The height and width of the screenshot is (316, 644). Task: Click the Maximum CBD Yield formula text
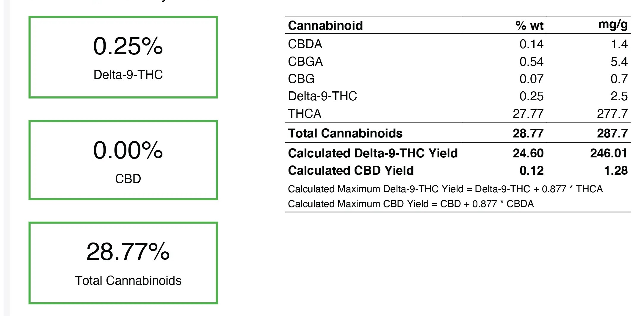(411, 204)
